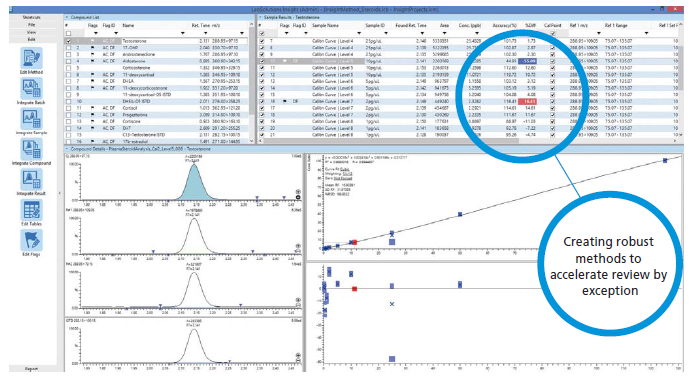The image size is (695, 379).
Task: Click zoom-in icon on the Ref1 chromatogram
Action: coord(298,246)
